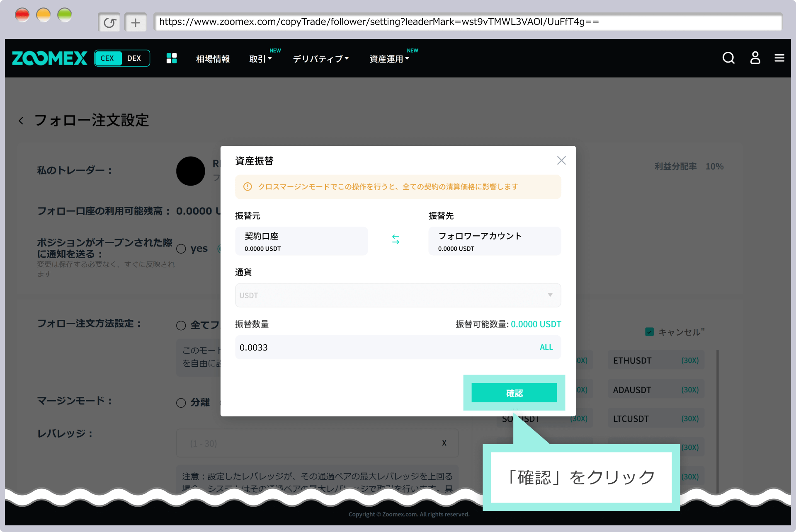Click the 資産振替 dialog title

click(254, 161)
